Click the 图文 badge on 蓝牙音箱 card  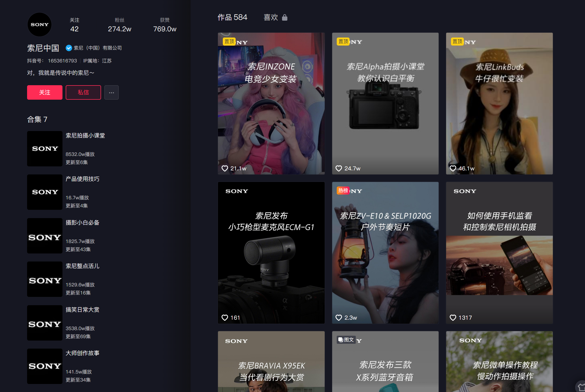[x=346, y=340]
